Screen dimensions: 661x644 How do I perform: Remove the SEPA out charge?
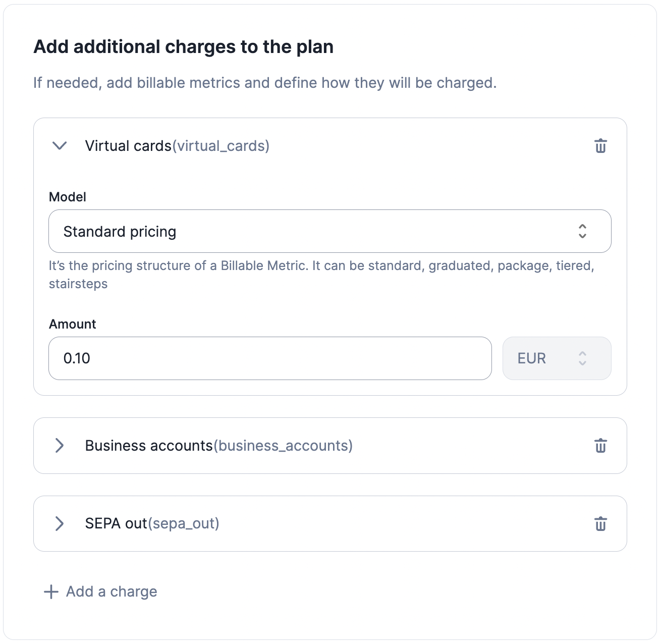(600, 523)
